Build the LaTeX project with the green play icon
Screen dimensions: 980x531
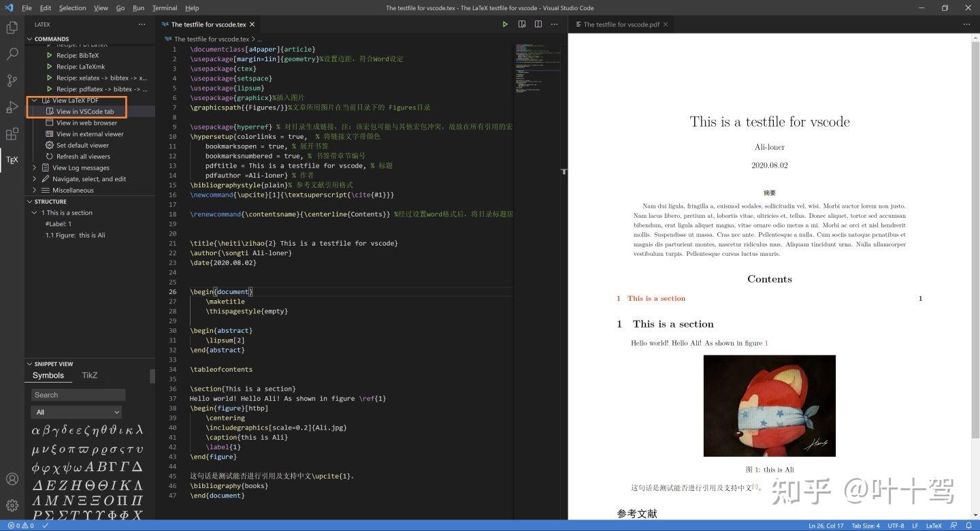[x=505, y=24]
